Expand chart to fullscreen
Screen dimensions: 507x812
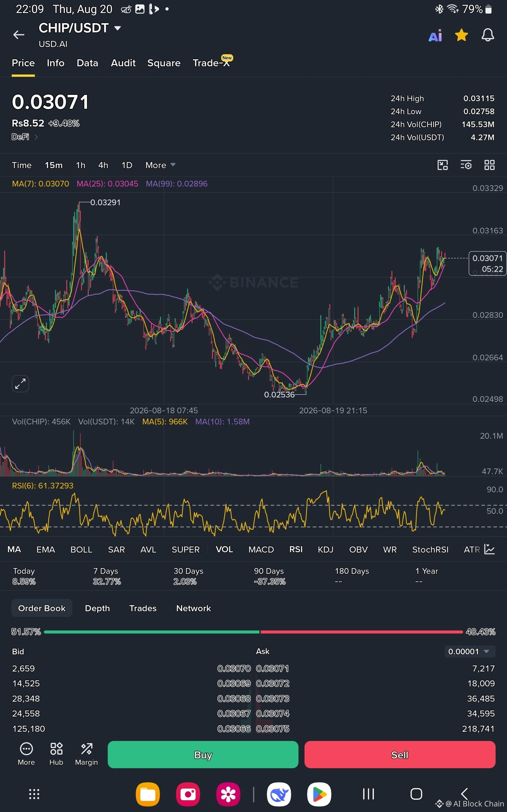[20, 383]
